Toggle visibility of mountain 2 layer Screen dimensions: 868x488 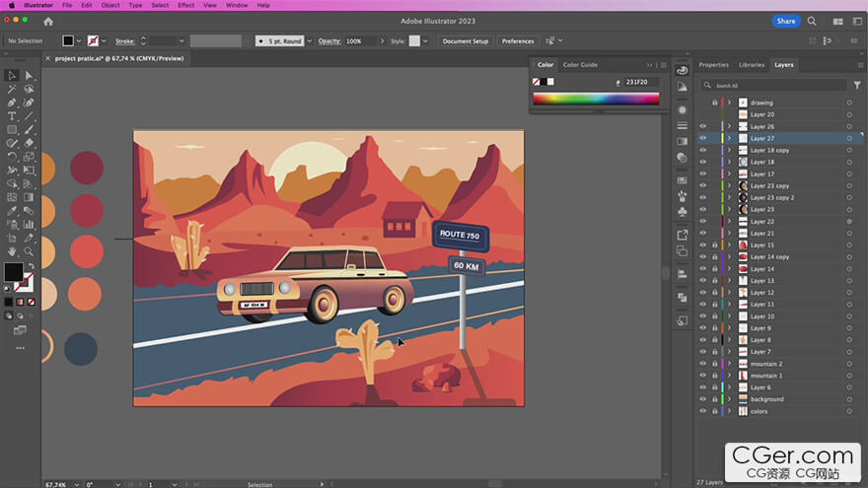703,364
